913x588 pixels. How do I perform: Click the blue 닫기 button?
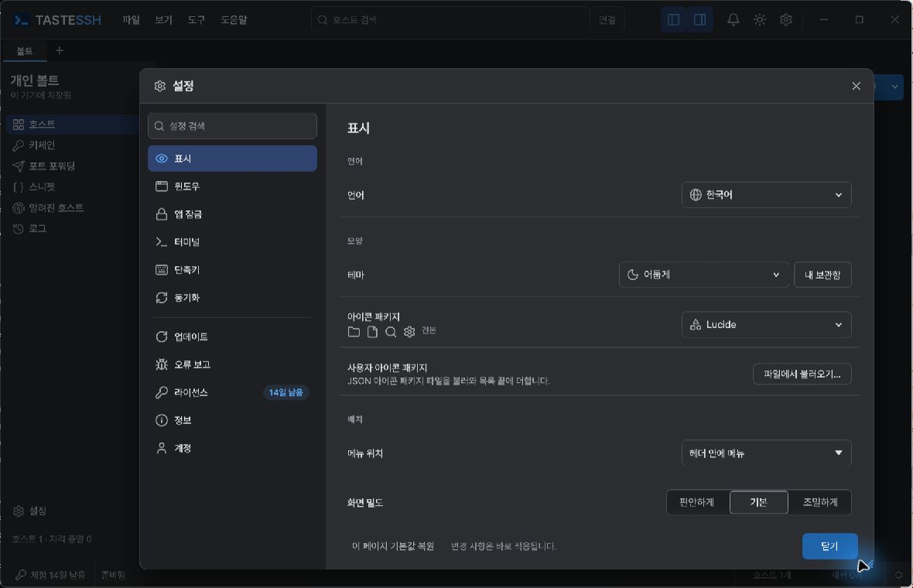pyautogui.click(x=829, y=546)
